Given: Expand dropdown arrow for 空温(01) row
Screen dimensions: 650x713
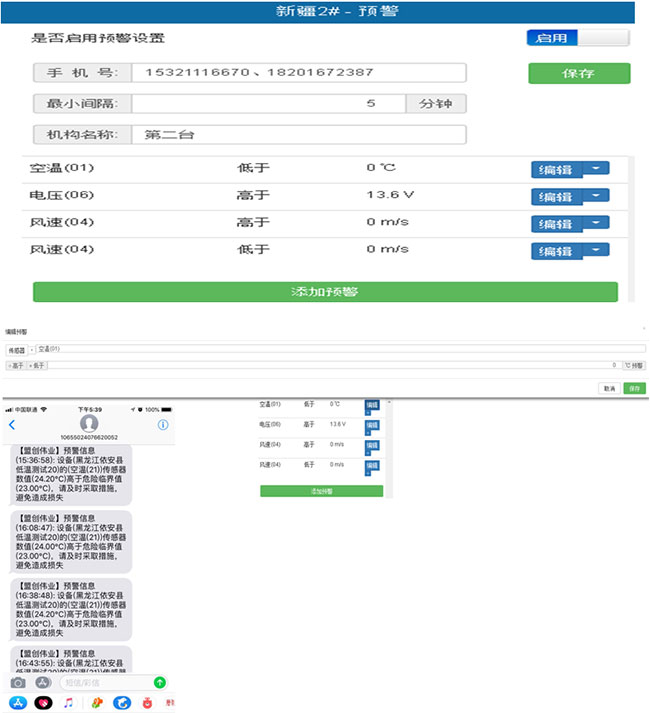Looking at the screenshot, I should (595, 169).
